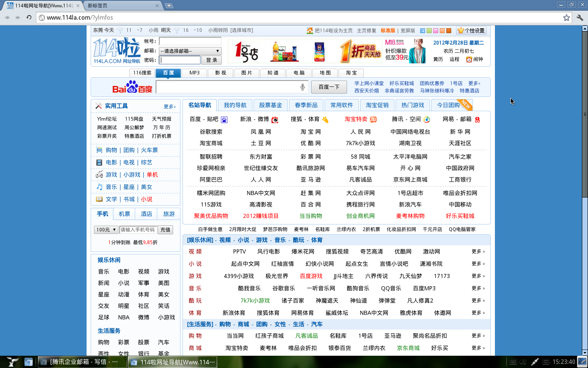Select the 地图 search tab
This screenshot has width=588, height=368.
[x=325, y=73]
